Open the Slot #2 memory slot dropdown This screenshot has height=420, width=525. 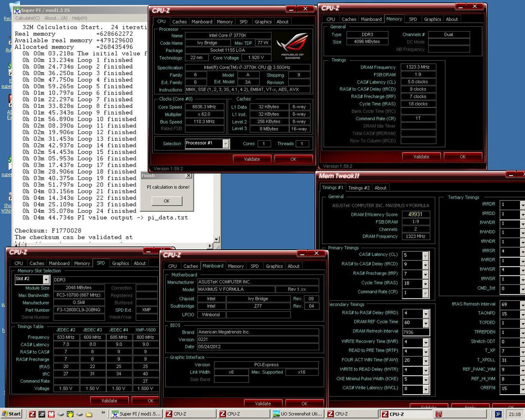tap(46, 280)
